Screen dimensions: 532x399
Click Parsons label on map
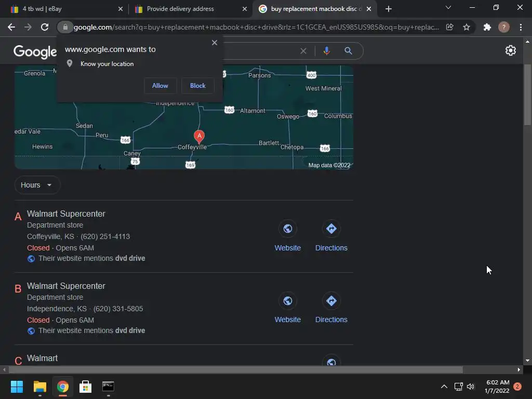pyautogui.click(x=260, y=75)
